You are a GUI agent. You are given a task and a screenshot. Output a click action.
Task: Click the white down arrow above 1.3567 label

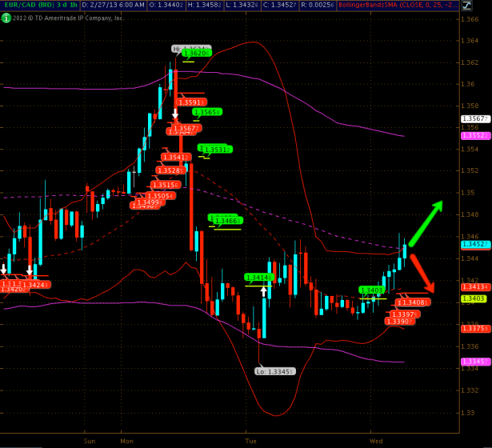[175, 116]
